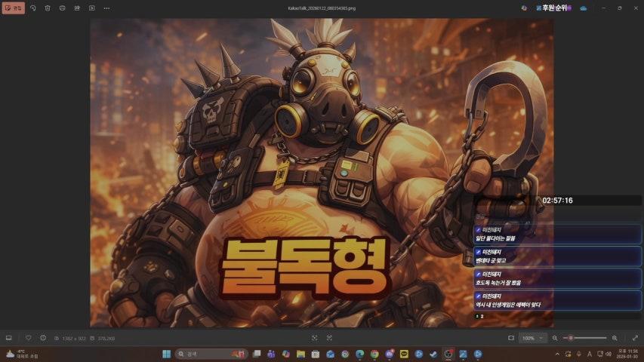
Task: Enter full screen using the expand arrows icon
Action: [635, 338]
